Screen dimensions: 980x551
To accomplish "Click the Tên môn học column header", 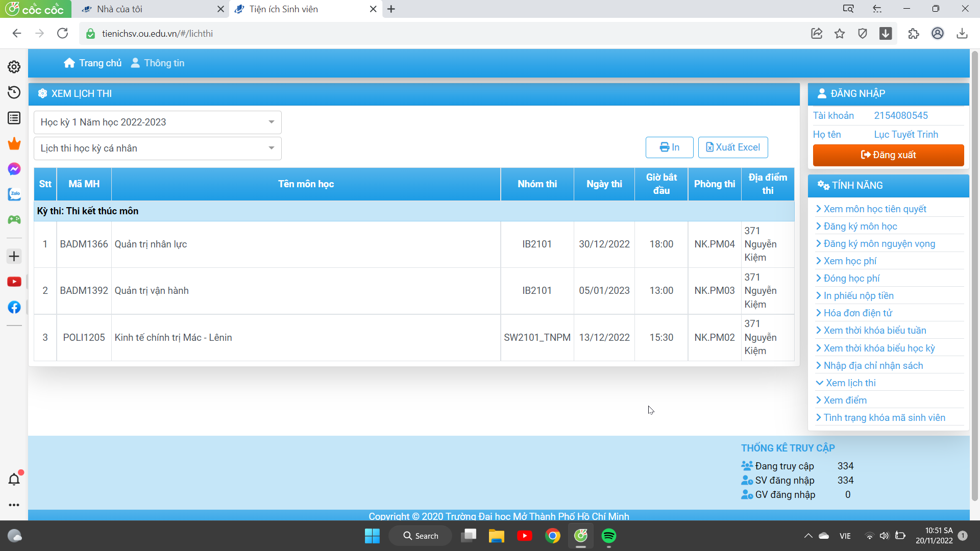I will point(306,184).
